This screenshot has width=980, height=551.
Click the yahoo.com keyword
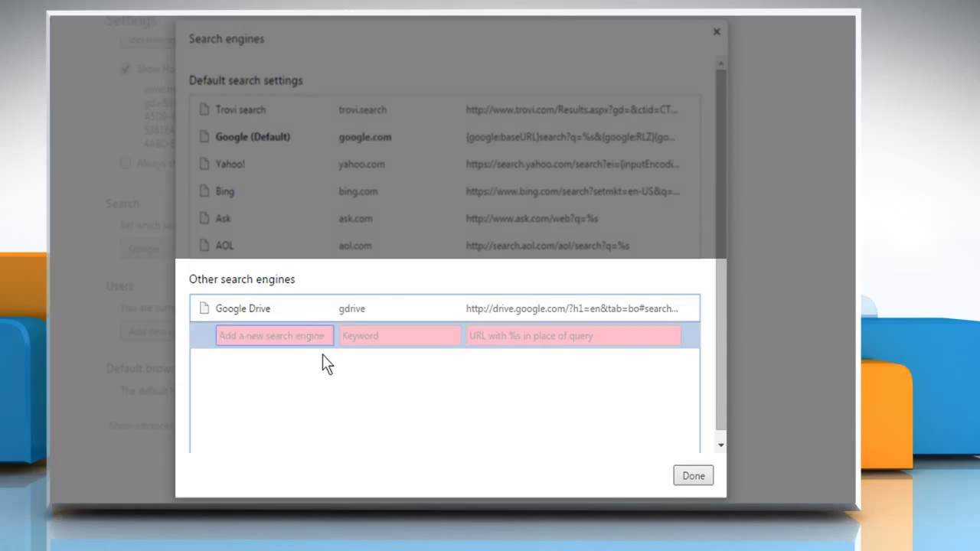(361, 164)
